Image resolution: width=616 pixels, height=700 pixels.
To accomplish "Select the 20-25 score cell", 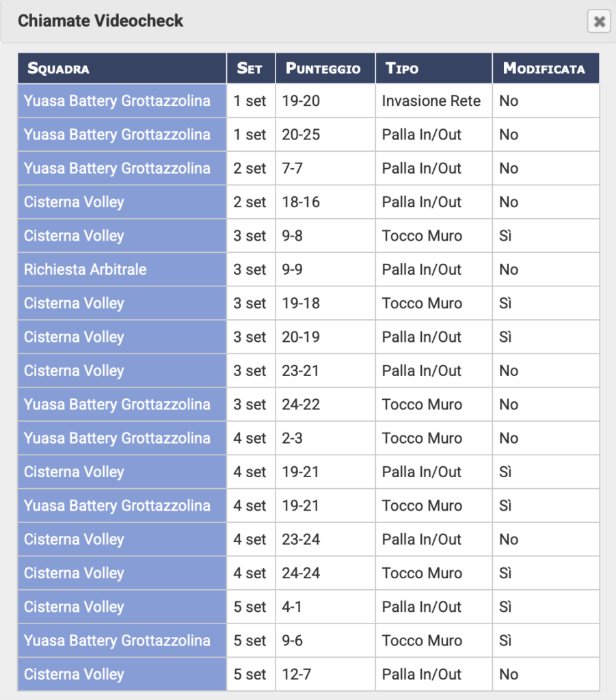I will coord(301,135).
